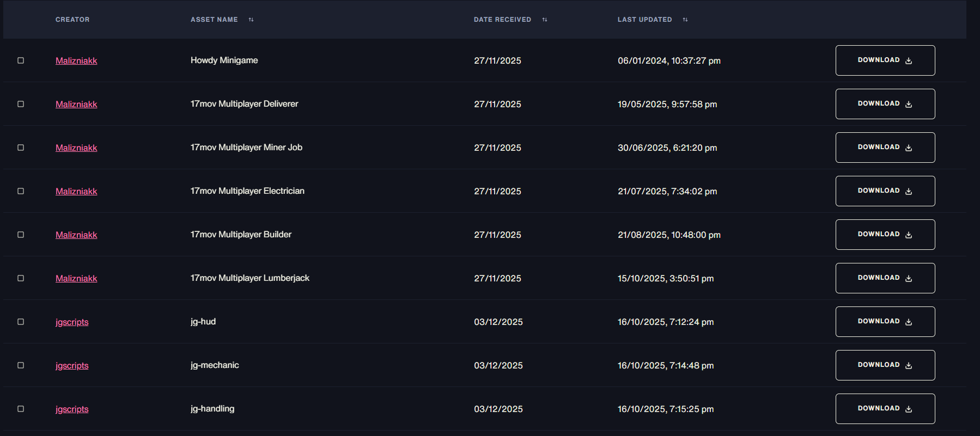The width and height of the screenshot is (980, 436).
Task: Download the jg-handling asset
Action: [x=885, y=409]
